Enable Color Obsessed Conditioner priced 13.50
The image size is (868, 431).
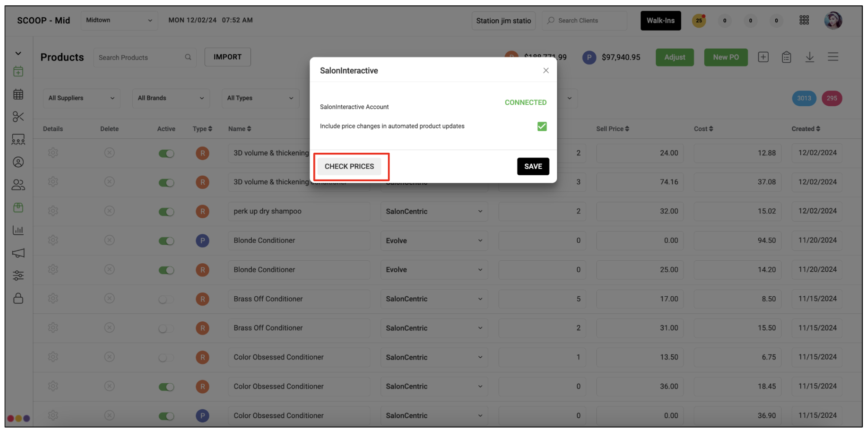coord(166,358)
